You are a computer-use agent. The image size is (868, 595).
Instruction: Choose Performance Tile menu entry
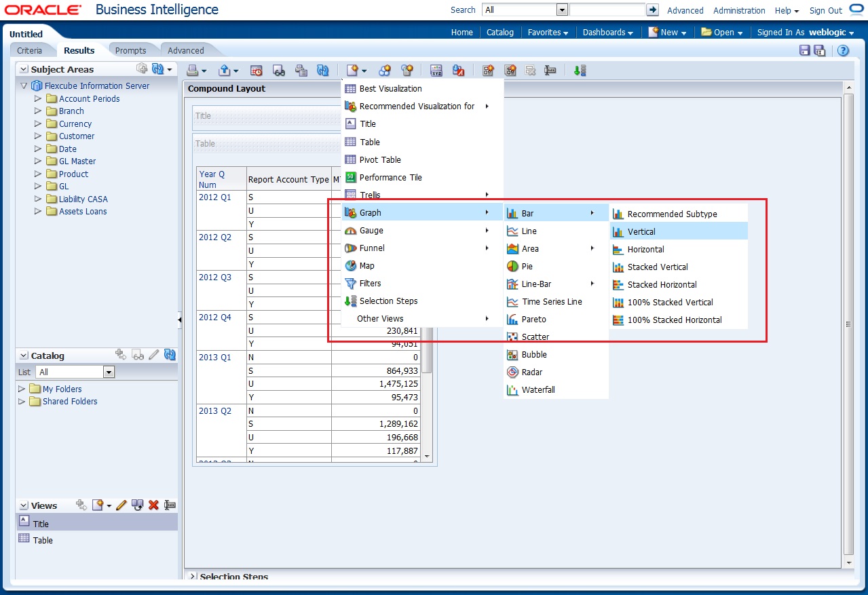[422, 177]
